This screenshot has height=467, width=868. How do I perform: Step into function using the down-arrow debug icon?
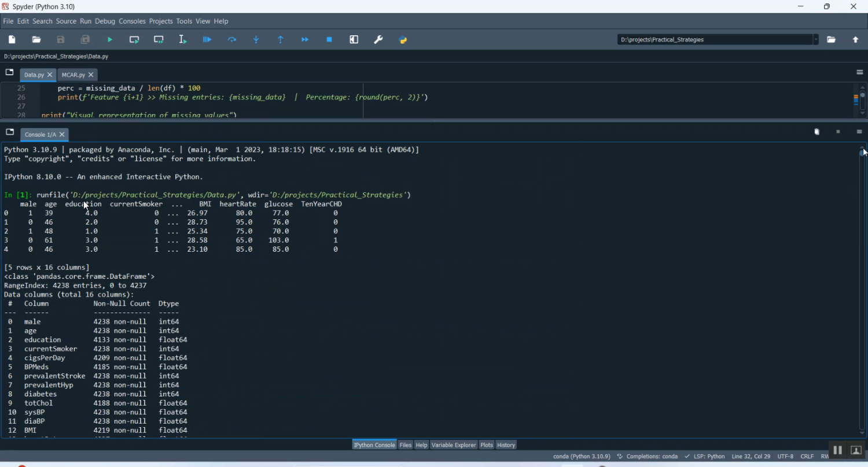256,39
